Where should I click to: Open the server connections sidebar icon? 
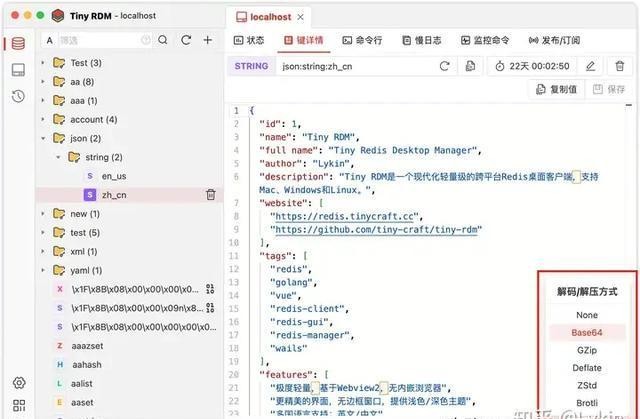(x=18, y=70)
